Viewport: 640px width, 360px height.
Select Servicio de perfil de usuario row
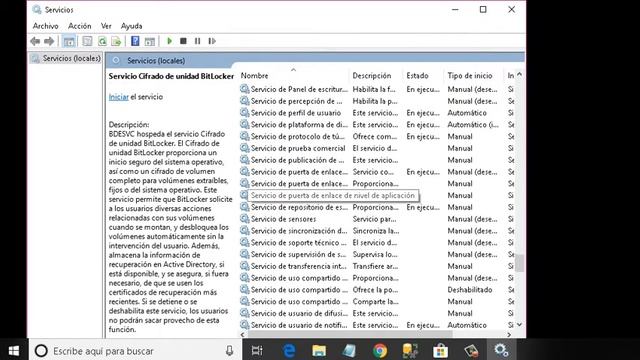376,113
